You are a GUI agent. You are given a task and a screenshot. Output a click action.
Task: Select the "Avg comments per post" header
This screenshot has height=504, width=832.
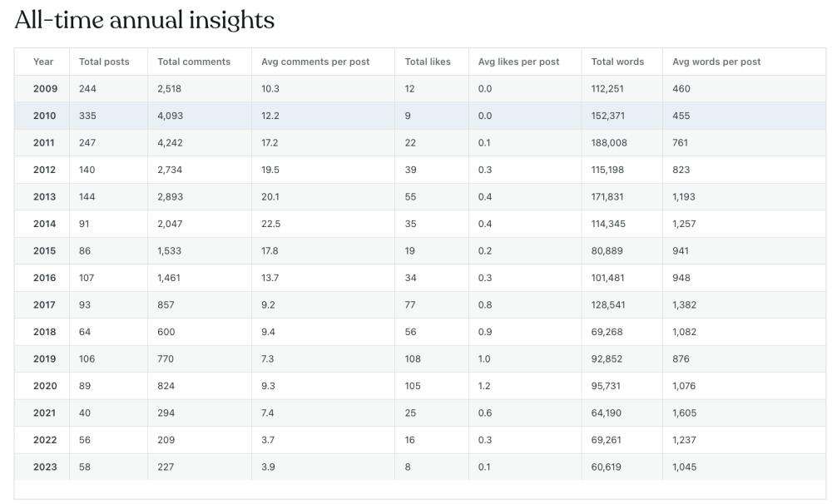[x=315, y=62]
